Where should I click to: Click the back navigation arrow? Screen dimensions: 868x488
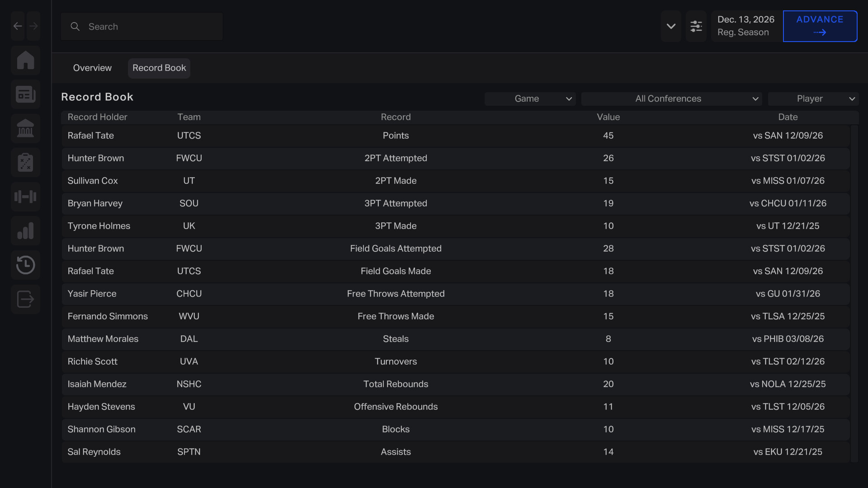coord(17,26)
